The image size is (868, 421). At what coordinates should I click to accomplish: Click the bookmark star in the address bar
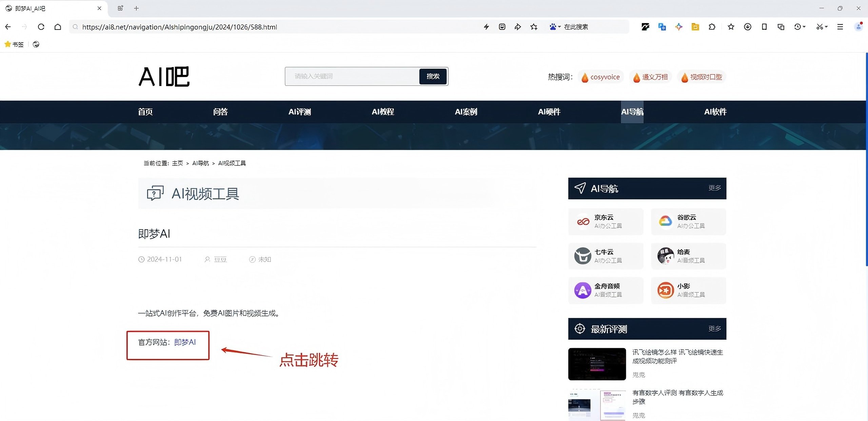(x=533, y=27)
